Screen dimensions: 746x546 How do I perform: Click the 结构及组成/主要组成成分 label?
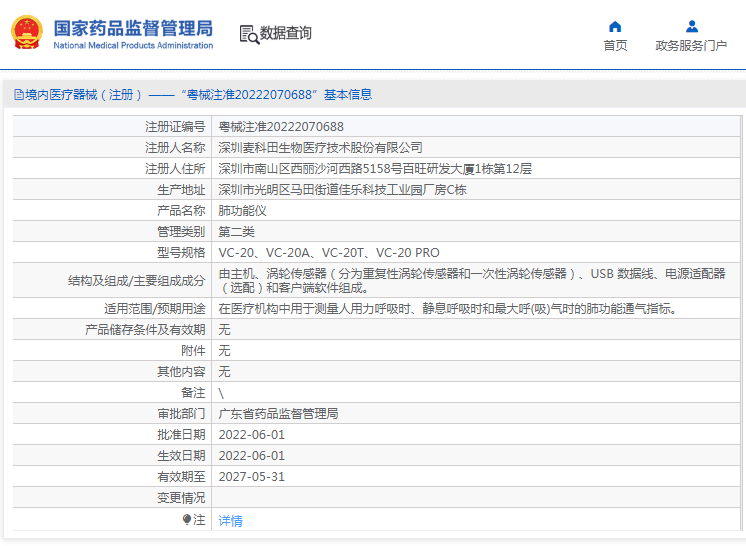(x=137, y=281)
